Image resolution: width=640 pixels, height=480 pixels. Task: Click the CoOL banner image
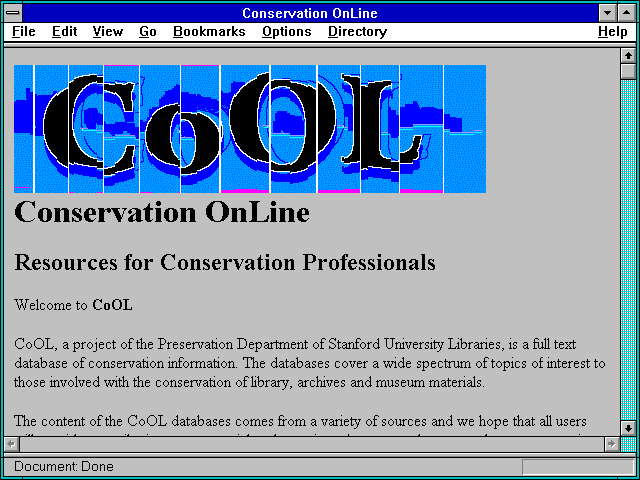[x=250, y=129]
